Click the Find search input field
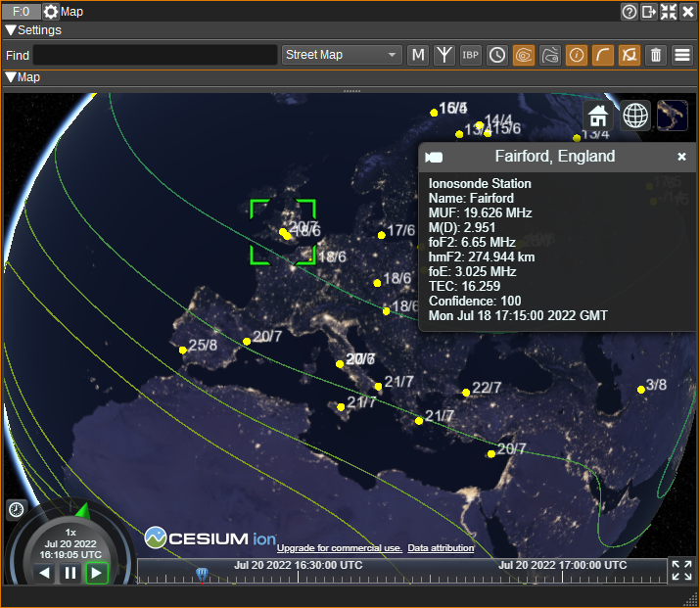Image resolution: width=700 pixels, height=608 pixels. 155,55
